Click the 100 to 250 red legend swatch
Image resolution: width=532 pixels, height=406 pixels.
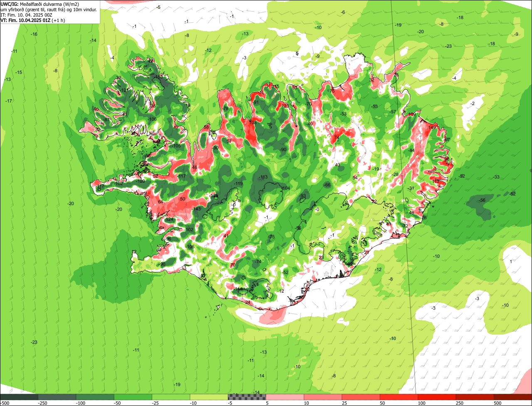437,397
